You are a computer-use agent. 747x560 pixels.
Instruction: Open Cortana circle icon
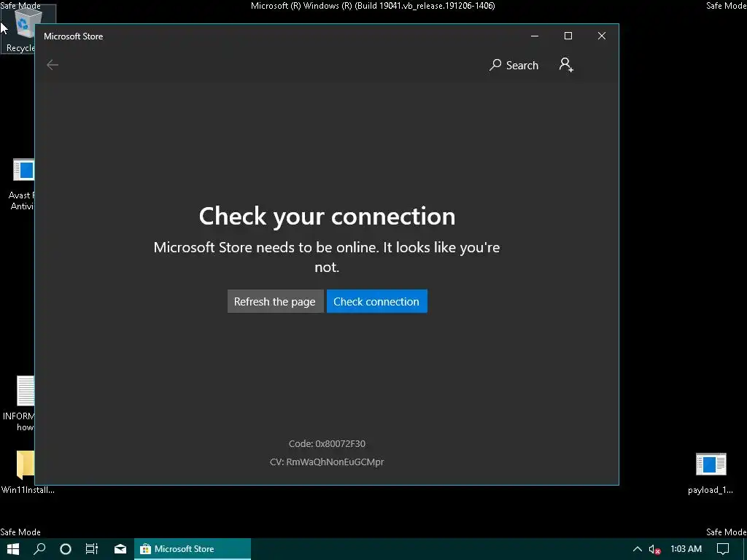pos(66,549)
